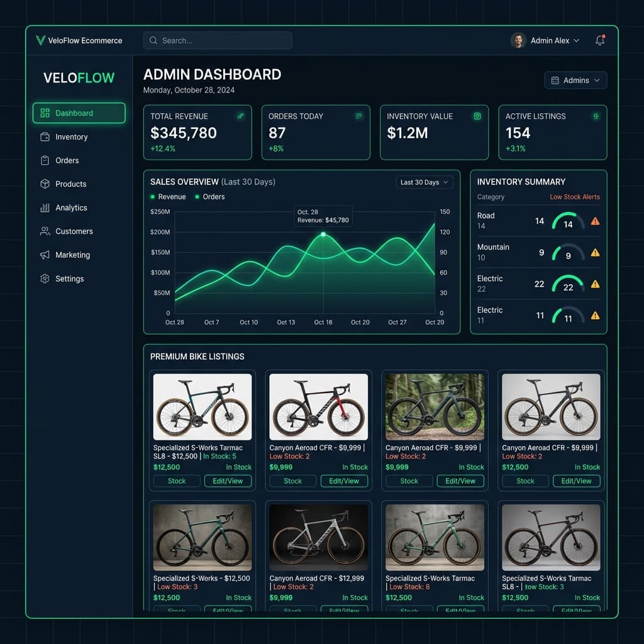Click Stock on second top-row bike card
644x644 pixels.
click(293, 481)
